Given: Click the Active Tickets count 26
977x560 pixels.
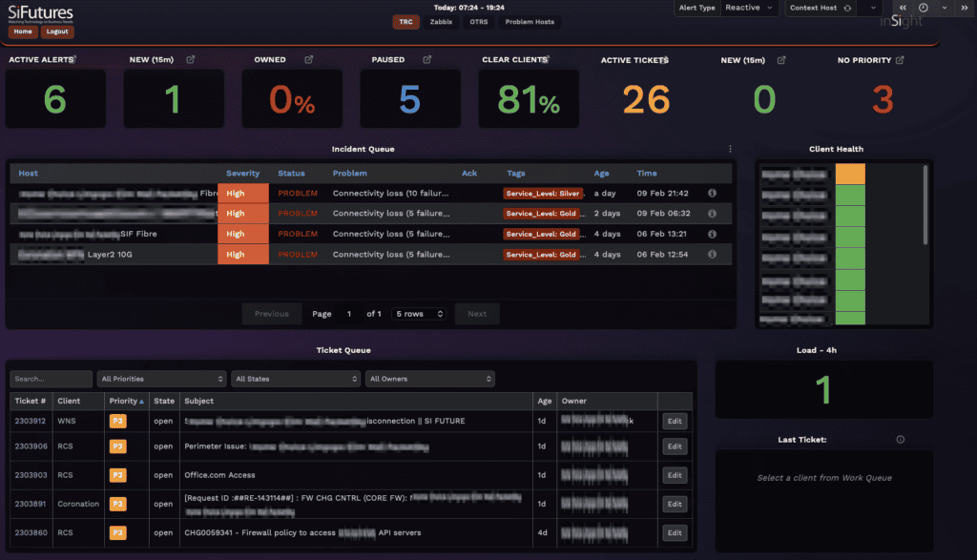Looking at the screenshot, I should (646, 99).
